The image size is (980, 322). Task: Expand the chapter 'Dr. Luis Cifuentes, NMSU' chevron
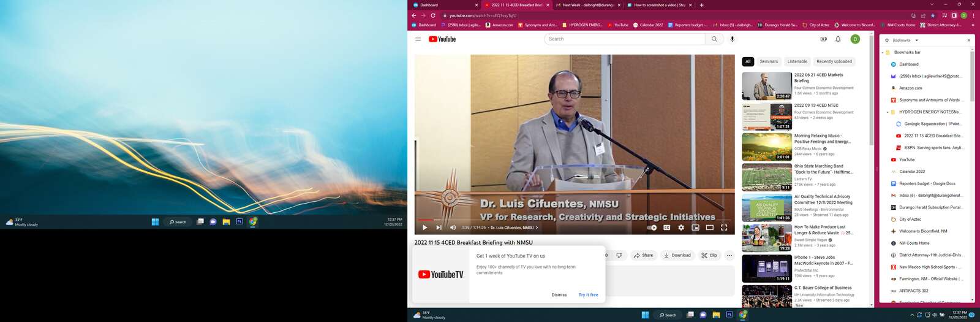coord(537,228)
